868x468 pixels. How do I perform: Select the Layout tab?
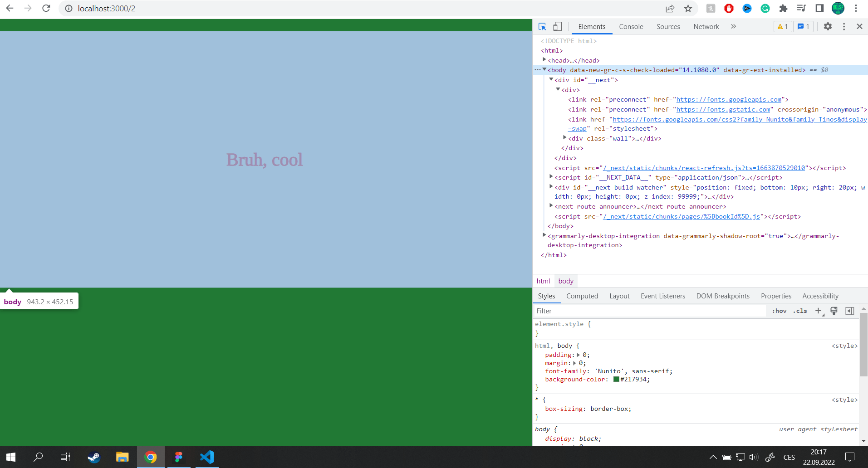tap(619, 296)
